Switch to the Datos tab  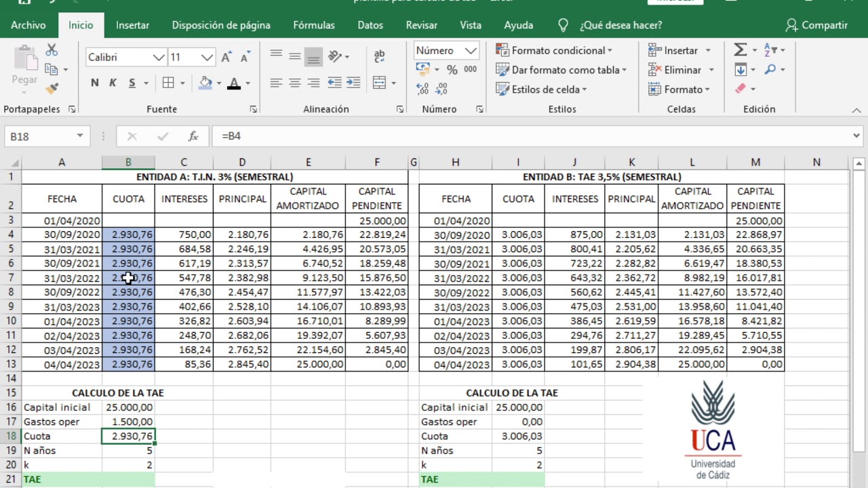[370, 25]
